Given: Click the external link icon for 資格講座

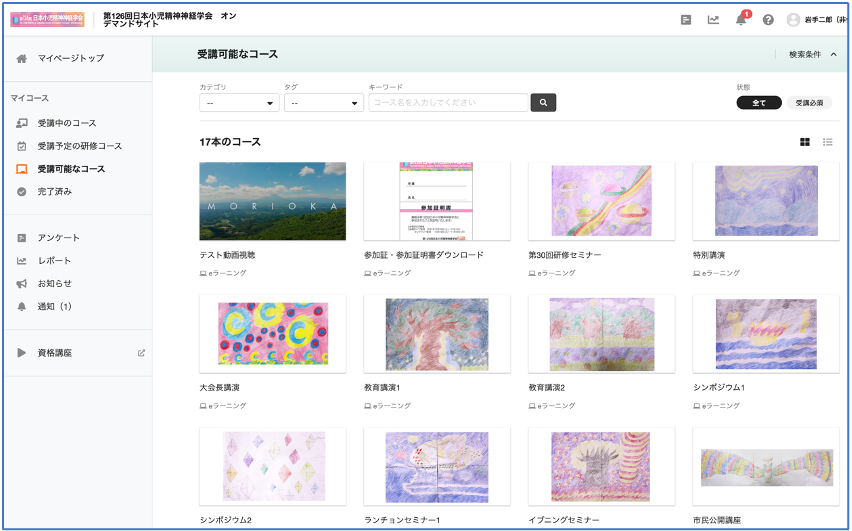Looking at the screenshot, I should point(141,353).
